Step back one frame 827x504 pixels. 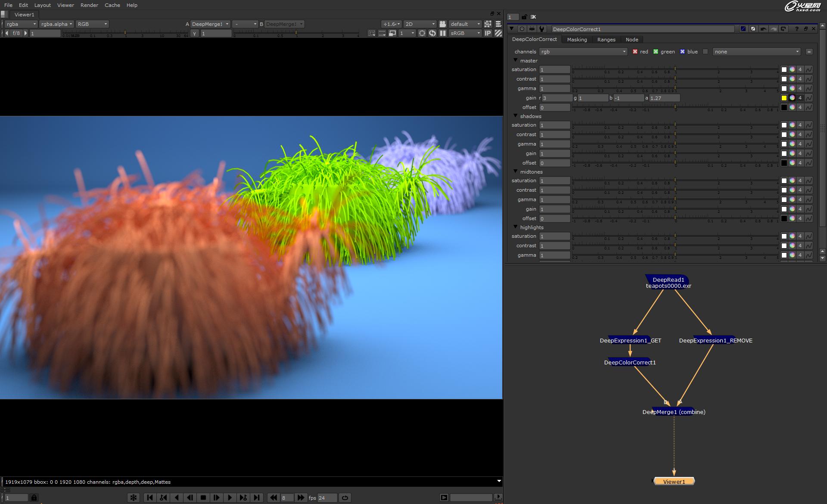pos(190,498)
